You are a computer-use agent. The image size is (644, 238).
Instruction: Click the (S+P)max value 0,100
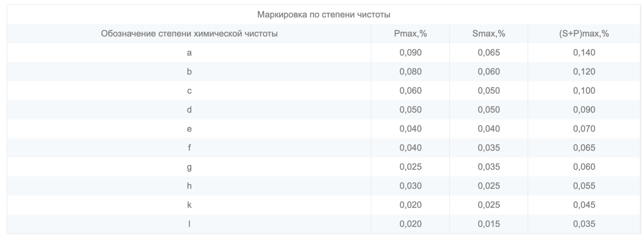584,91
